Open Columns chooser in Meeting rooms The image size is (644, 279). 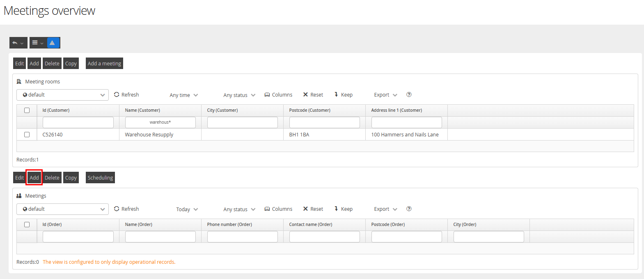point(279,95)
